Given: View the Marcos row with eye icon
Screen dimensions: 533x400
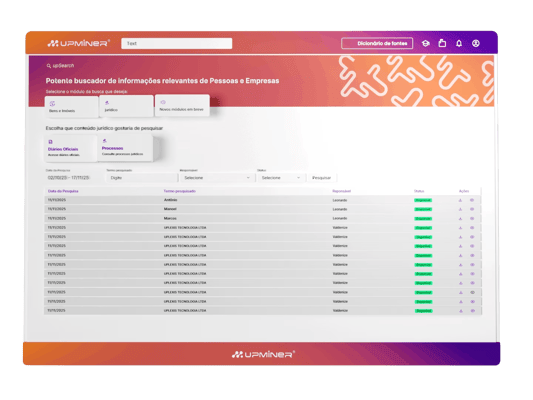Looking at the screenshot, I should coord(472,219).
